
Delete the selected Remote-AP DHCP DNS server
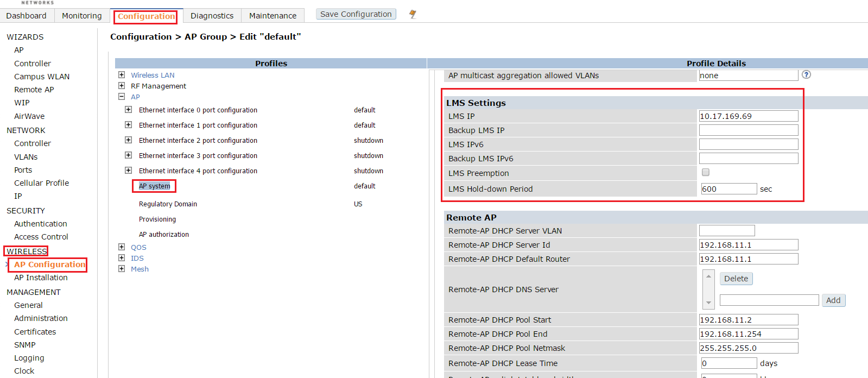point(736,279)
